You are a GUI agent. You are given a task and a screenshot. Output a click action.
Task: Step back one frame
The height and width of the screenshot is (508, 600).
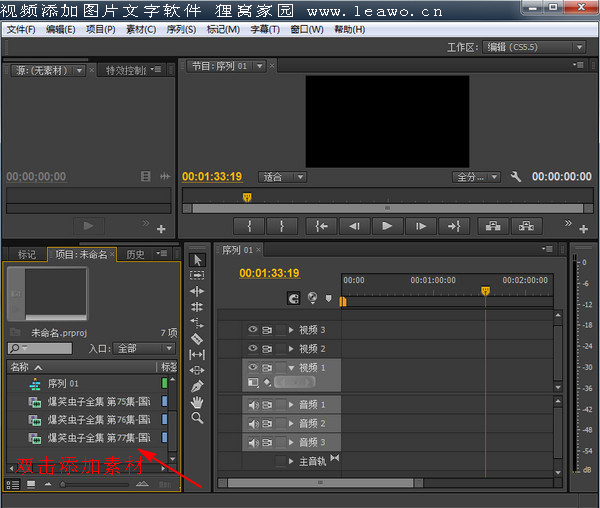coord(355,226)
